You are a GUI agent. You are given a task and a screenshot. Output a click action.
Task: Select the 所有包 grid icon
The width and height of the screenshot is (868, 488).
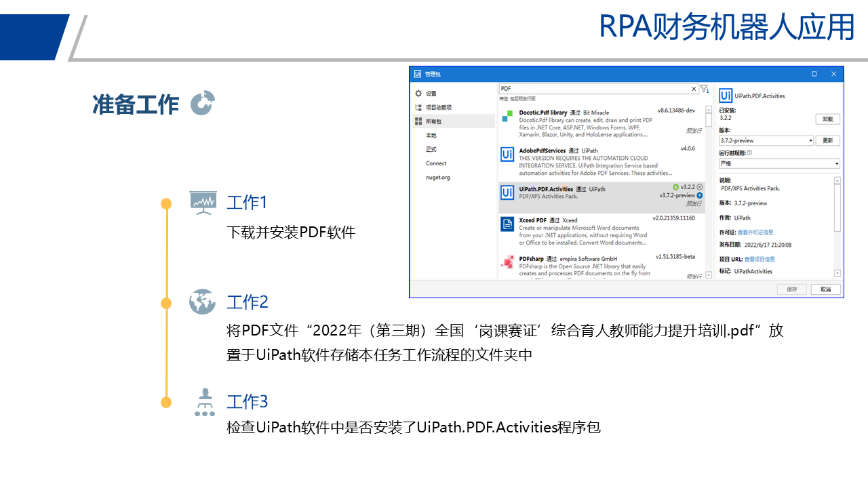point(418,121)
